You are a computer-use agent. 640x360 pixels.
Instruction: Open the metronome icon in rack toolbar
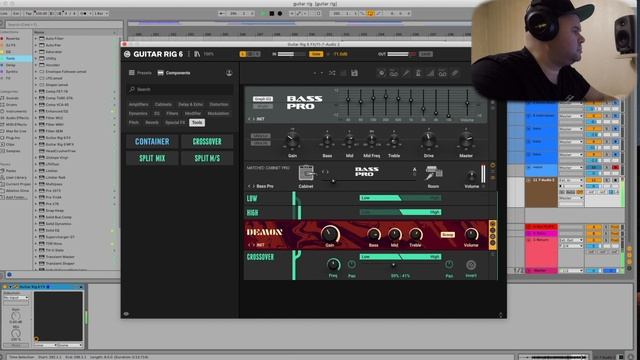click(418, 73)
